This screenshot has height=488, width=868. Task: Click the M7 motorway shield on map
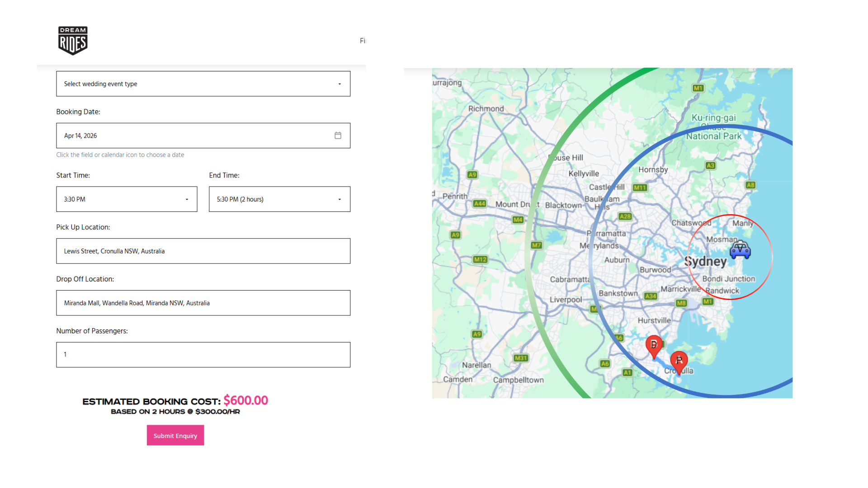point(536,245)
